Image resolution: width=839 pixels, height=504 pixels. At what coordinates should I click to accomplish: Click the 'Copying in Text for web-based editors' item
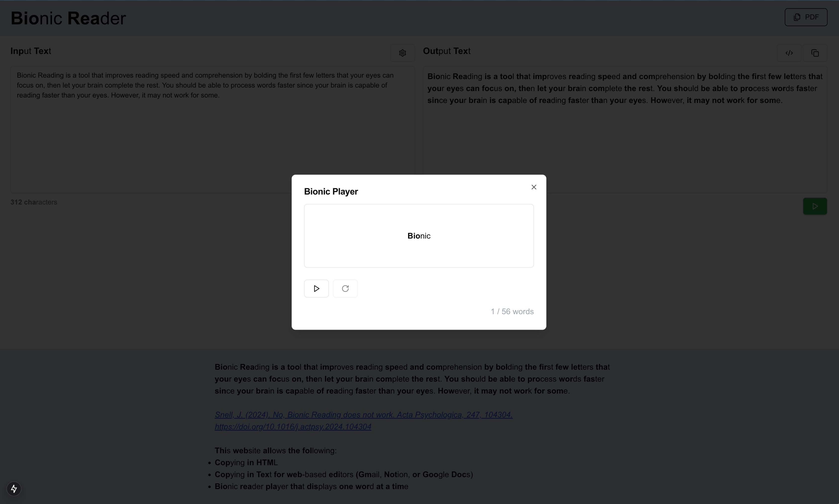click(344, 474)
